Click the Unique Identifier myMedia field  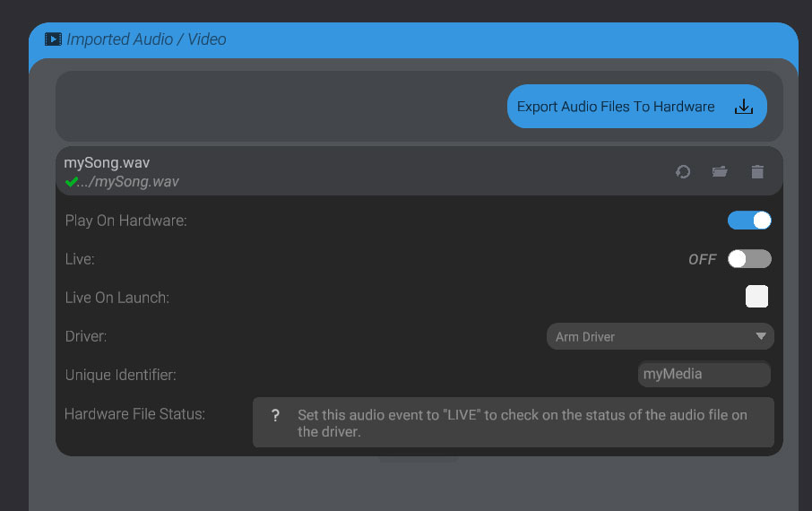pyautogui.click(x=704, y=374)
